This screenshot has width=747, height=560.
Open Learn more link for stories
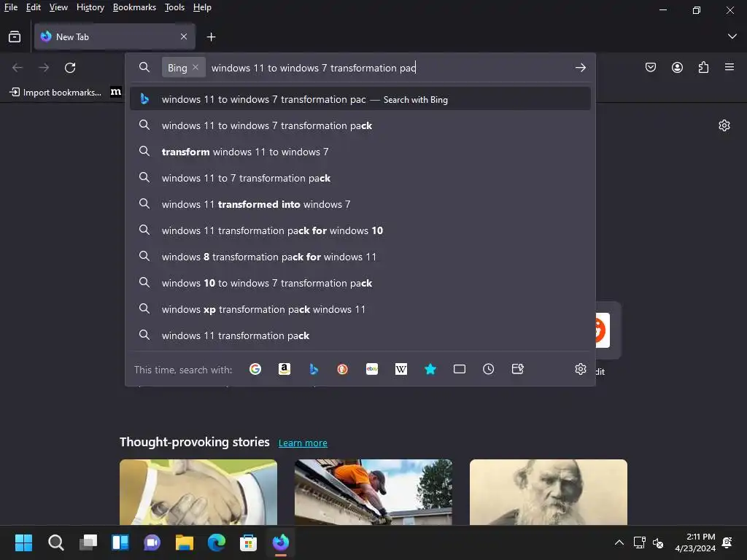pos(303,443)
